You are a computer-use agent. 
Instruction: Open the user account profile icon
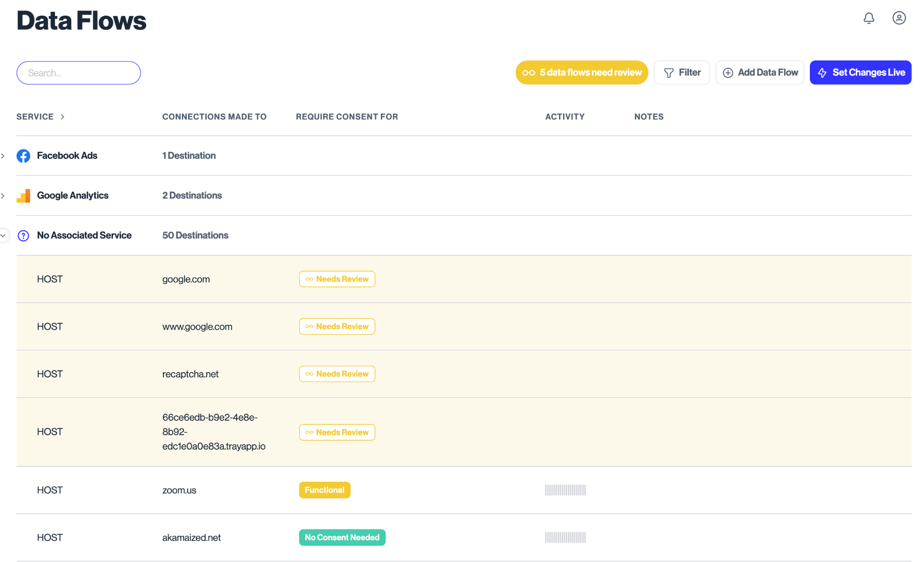tap(899, 18)
